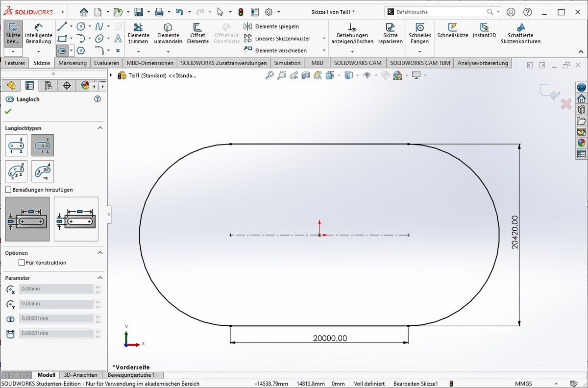Select the Spline sketch tool
Image resolution: width=588 pixels, height=388 pixels.
click(99, 26)
